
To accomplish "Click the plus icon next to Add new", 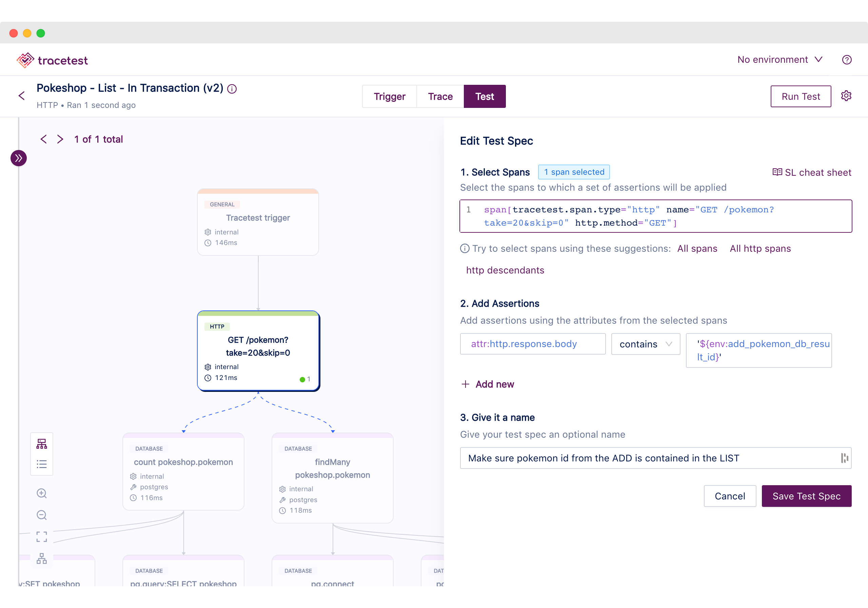I will tap(466, 384).
